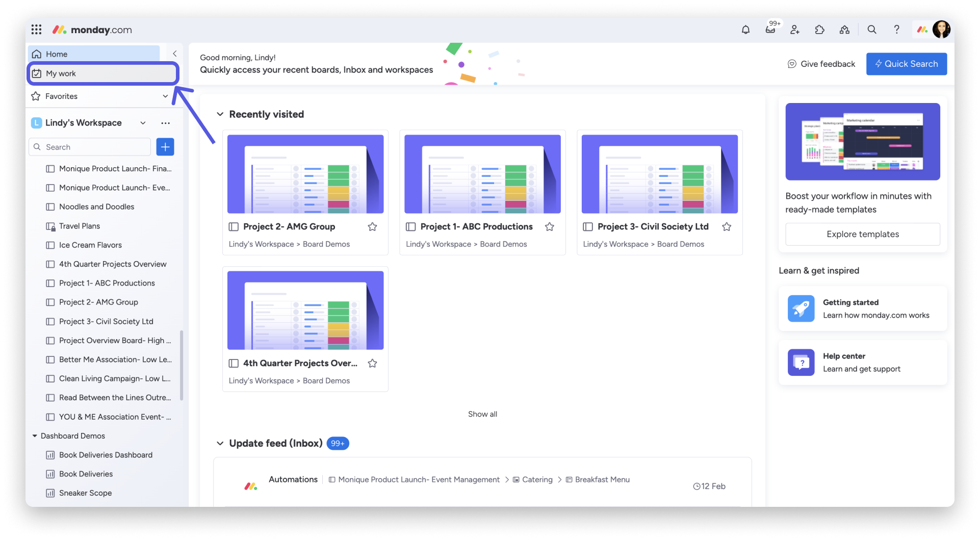Screen dimensions: 980x540
Task: Favorite the Project 1- ABC Productions board
Action: tap(549, 226)
